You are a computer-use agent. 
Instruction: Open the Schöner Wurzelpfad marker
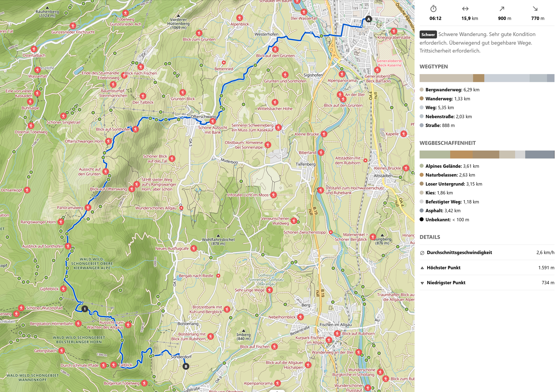tap(21, 308)
